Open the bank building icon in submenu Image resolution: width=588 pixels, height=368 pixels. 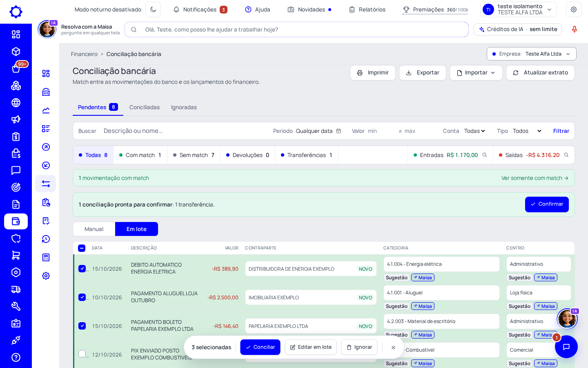46,92
